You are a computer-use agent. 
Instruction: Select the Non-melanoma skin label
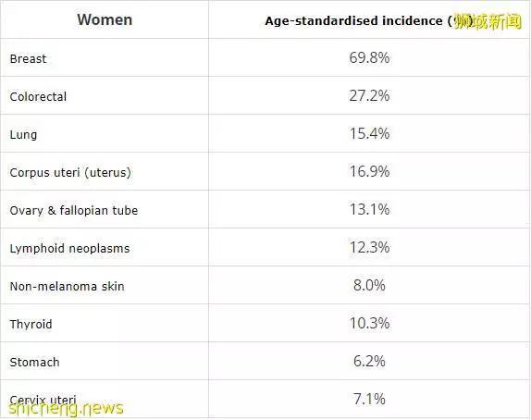coord(67,286)
